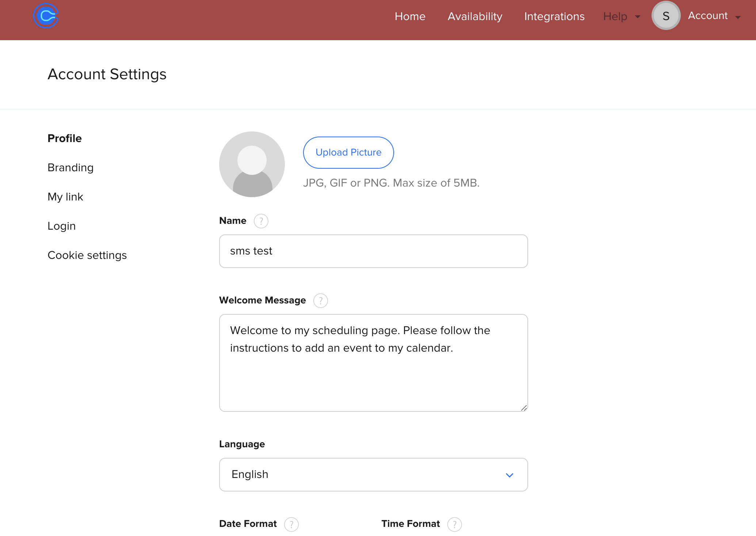Navigate to the Home menu item

[410, 16]
